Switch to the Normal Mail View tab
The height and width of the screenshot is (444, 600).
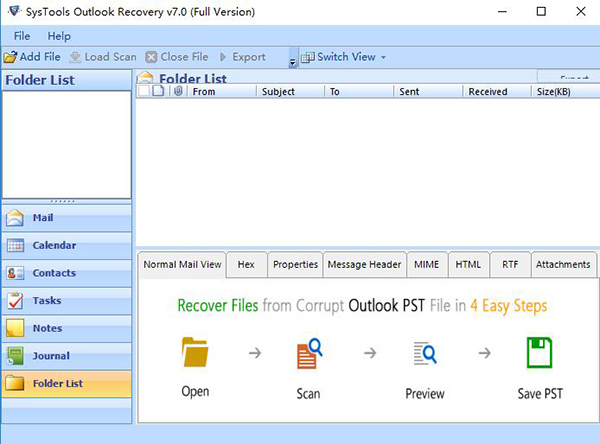182,264
